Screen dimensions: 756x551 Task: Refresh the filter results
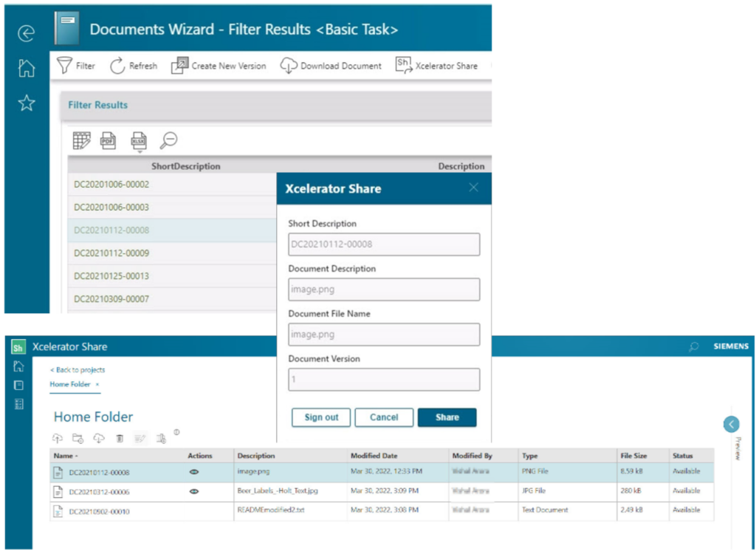134,66
